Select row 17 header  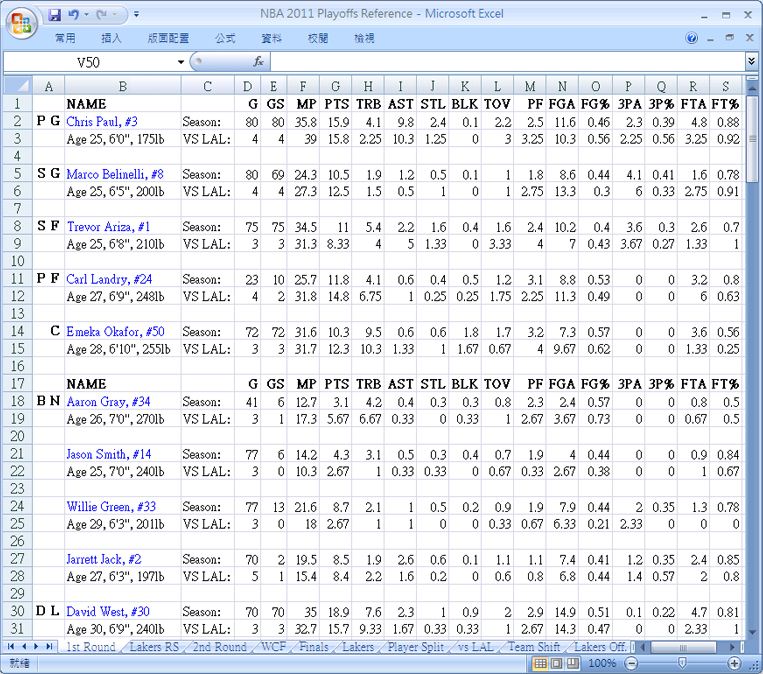(18, 383)
